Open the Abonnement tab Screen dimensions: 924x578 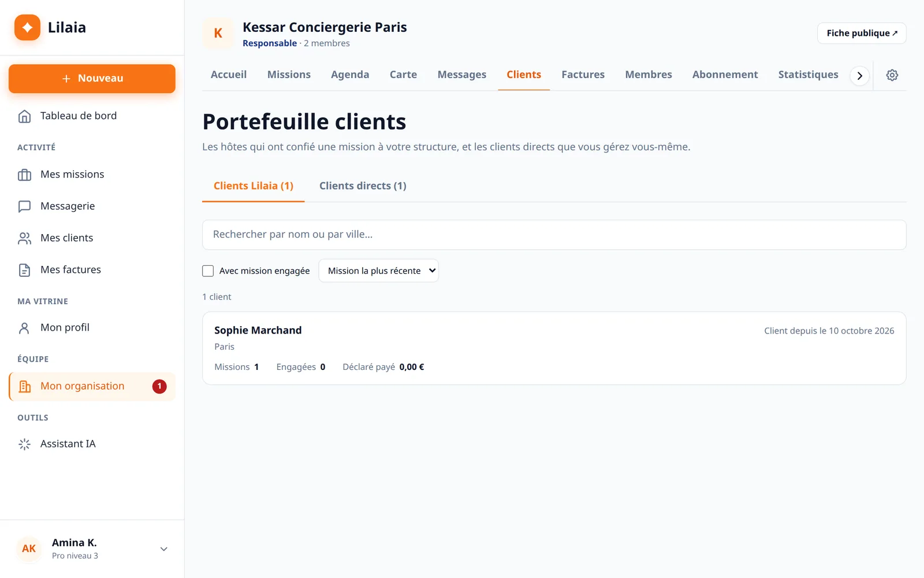(x=725, y=75)
